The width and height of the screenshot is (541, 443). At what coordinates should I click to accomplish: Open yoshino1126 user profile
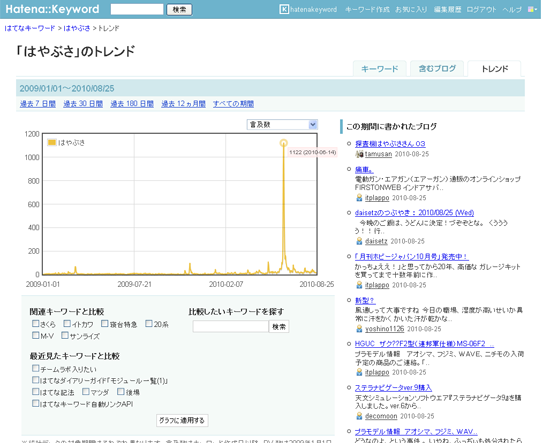(384, 329)
